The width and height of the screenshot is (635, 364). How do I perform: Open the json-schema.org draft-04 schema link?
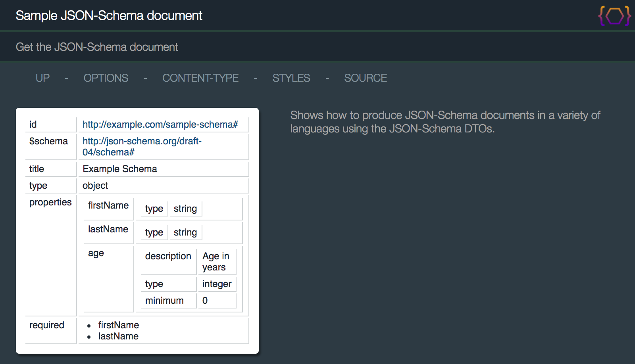142,147
